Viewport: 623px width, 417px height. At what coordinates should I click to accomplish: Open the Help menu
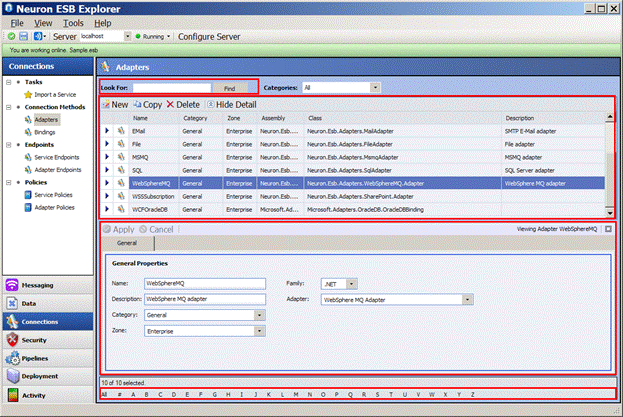click(x=103, y=23)
